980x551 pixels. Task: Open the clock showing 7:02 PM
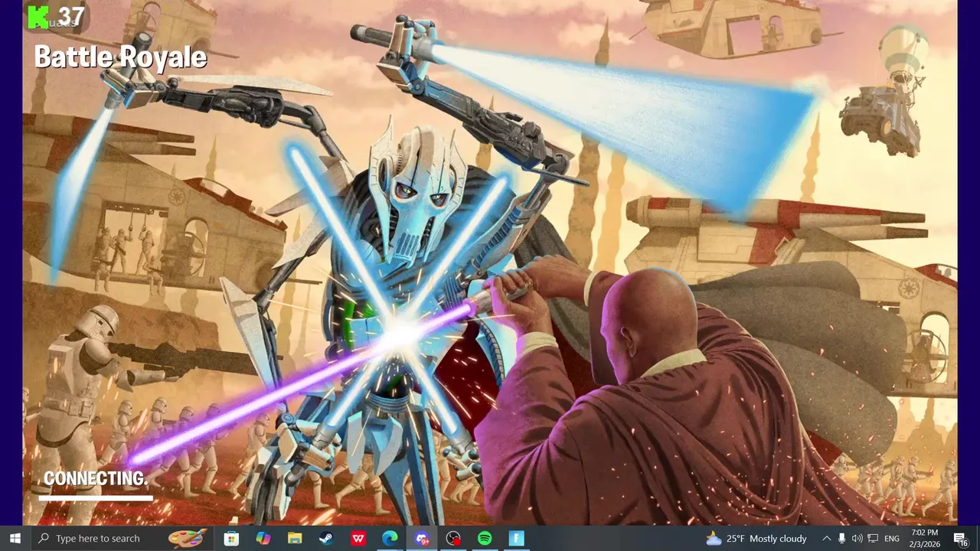coord(925,539)
